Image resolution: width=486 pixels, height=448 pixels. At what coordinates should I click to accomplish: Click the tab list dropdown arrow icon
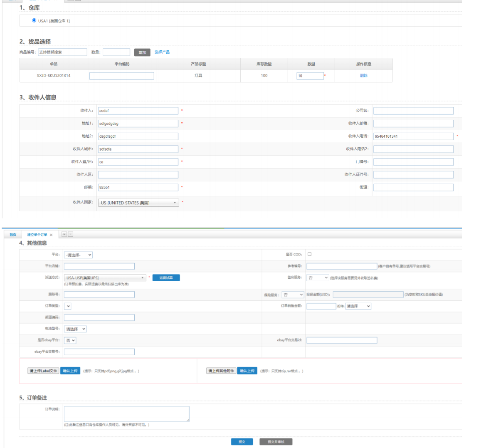click(x=64, y=235)
